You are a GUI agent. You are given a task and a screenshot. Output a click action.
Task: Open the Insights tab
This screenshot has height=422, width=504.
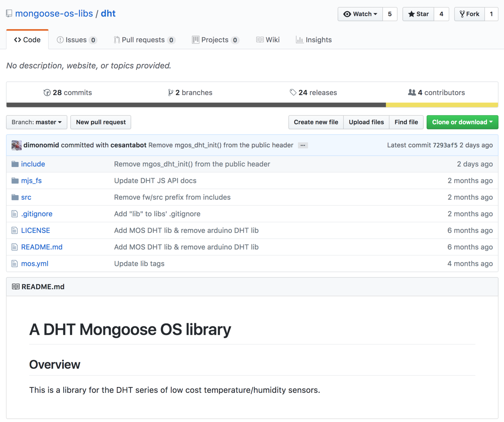[314, 40]
